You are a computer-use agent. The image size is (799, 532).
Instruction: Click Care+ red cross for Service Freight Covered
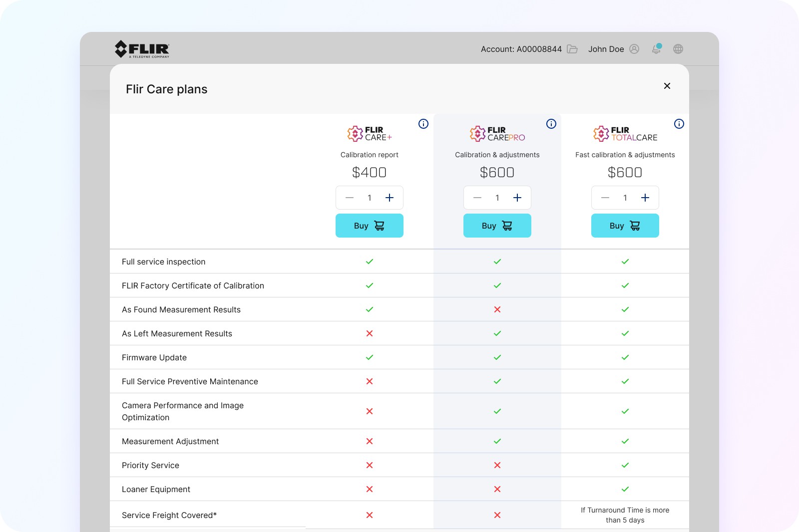tap(370, 515)
